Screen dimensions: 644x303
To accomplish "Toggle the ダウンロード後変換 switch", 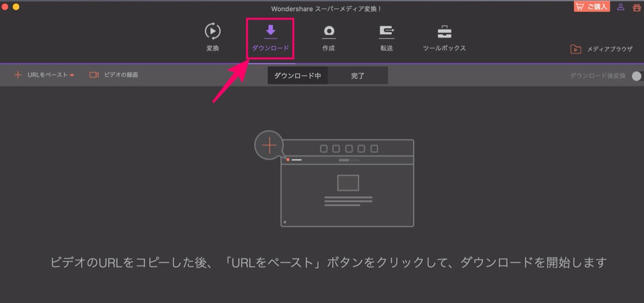I will click(x=638, y=76).
